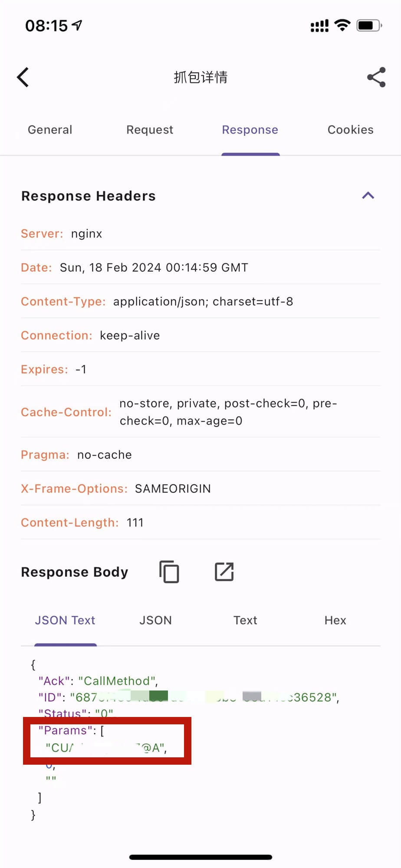Image resolution: width=401 pixels, height=868 pixels.
Task: Tap the location arrow beside the clock
Action: 77,26
